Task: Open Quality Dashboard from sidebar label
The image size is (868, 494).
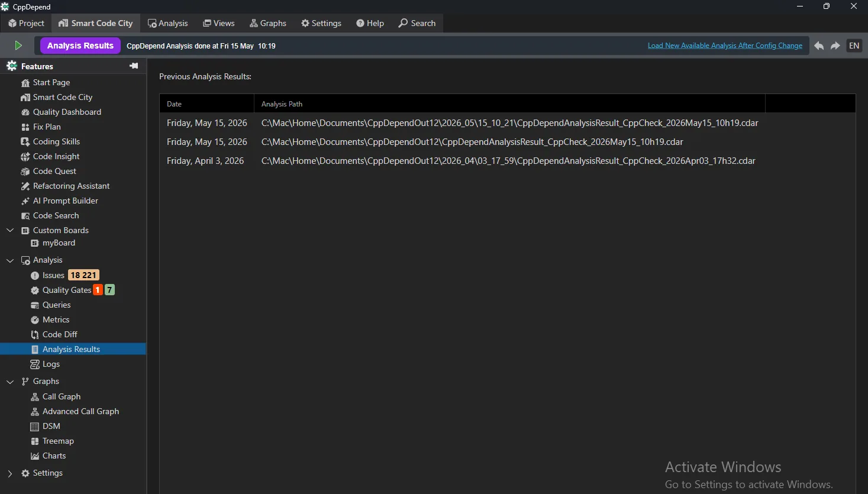Action: click(x=67, y=112)
